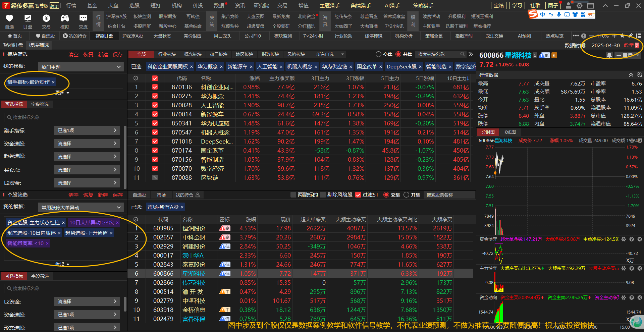
Task: Click the column settings gear in 板块 table
Action: [x=136, y=78]
